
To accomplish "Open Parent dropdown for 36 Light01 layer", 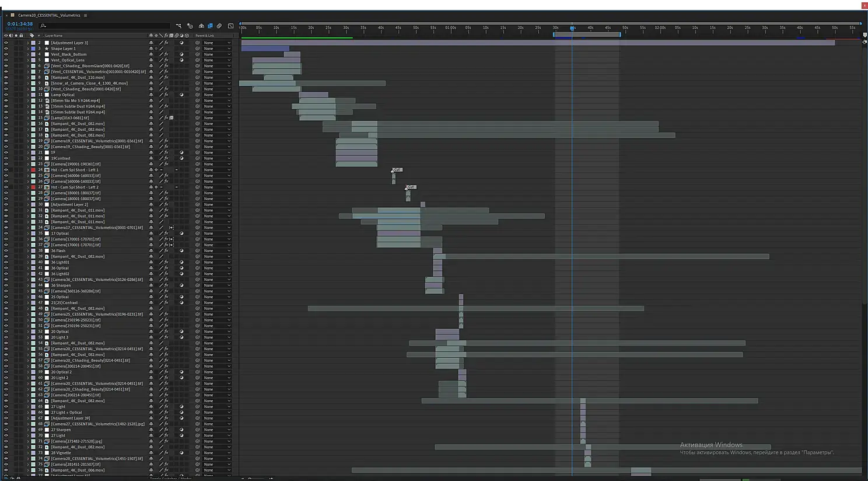I will pos(217,262).
